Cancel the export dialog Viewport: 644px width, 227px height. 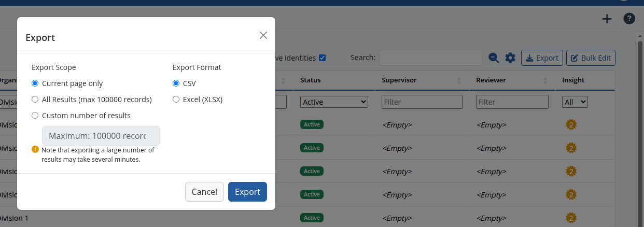204,192
